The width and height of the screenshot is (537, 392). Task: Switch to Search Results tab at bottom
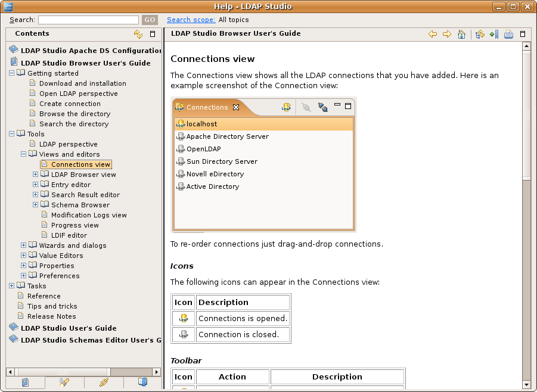[x=64, y=382]
